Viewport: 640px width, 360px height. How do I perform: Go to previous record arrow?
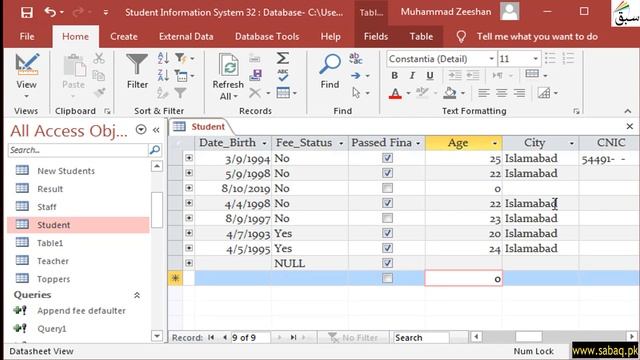(x=224, y=338)
